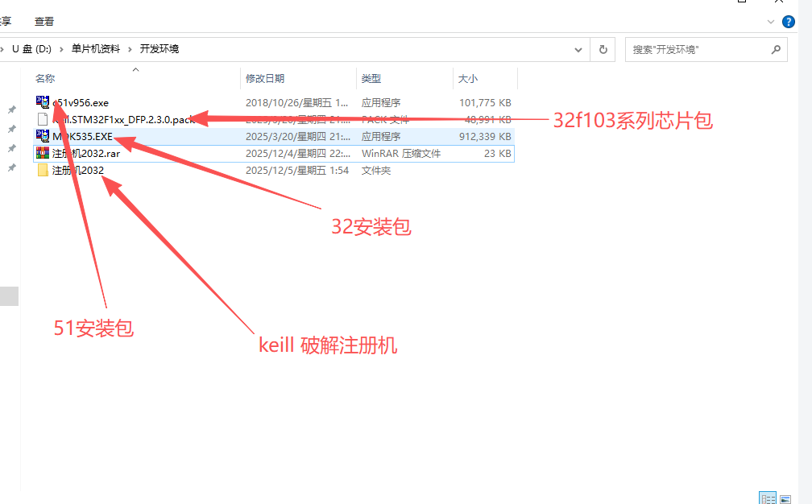Open the chevron after U 盘 (D:)
Viewport: 812px width, 504px height.
pyautogui.click(x=61, y=49)
